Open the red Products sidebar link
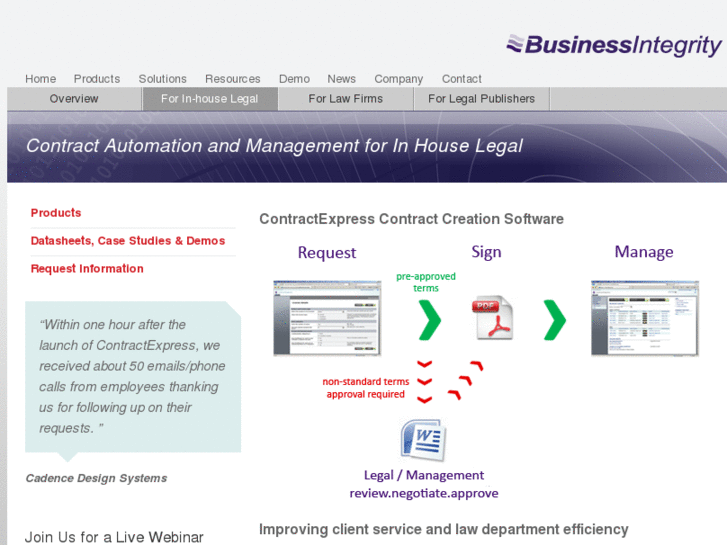The width and height of the screenshot is (727, 545). [56, 213]
